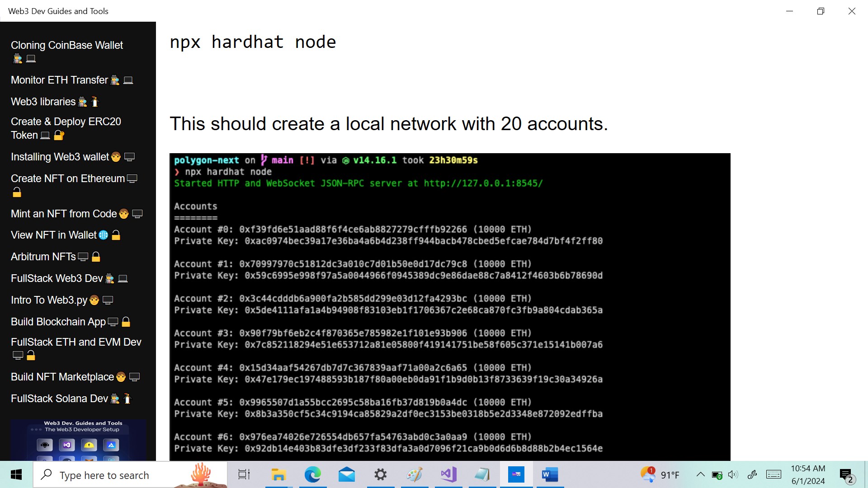
Task: Open Monitor ETH Transfer guide
Action: pos(59,80)
